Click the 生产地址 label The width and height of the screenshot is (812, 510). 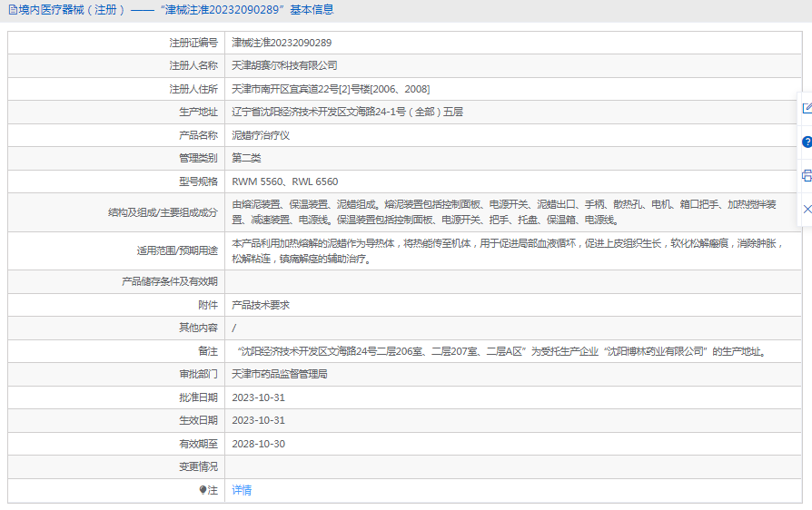click(198, 112)
